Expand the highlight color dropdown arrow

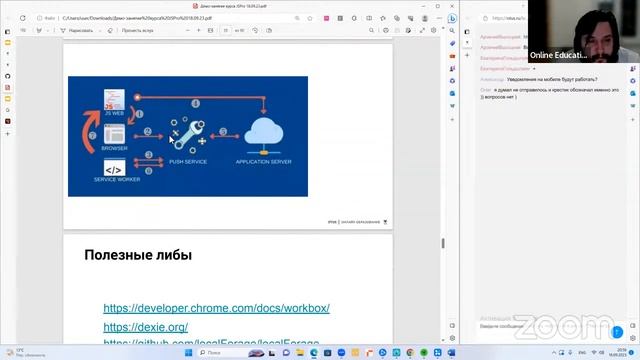click(x=47, y=31)
